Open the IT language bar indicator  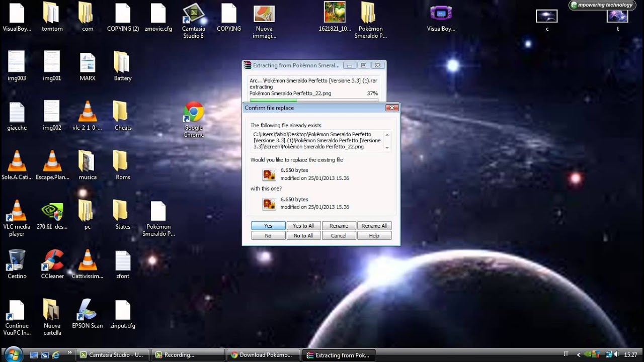(x=566, y=355)
